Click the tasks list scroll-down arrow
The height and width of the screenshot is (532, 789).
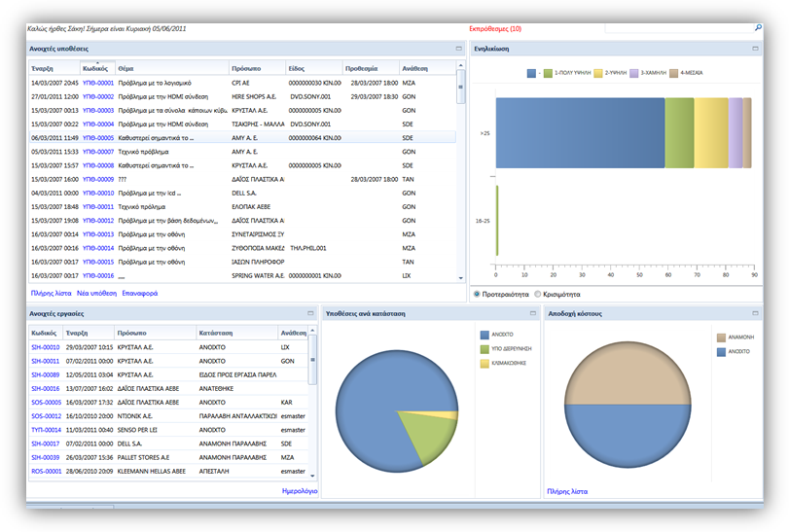pyautogui.click(x=312, y=476)
